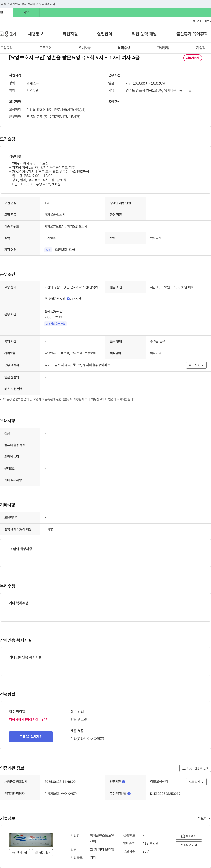Open the 채용정보 이력 button
Viewport: 211px width, 868px height.
(x=188, y=845)
